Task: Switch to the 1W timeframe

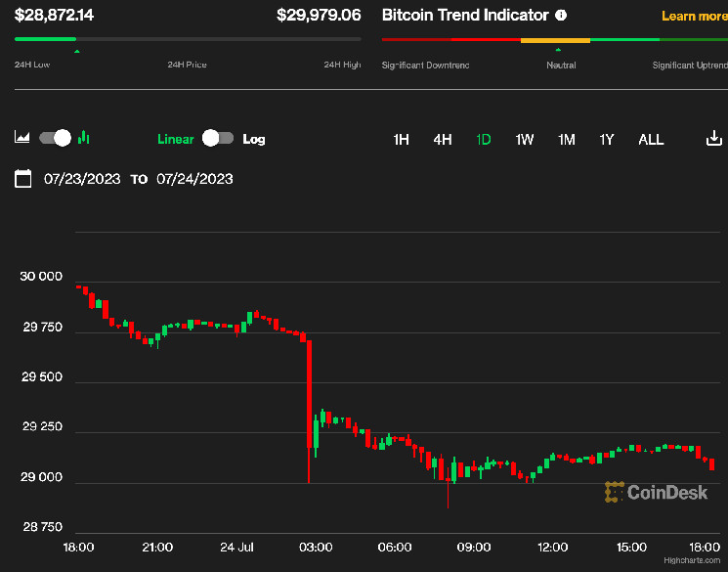Action: click(x=525, y=140)
